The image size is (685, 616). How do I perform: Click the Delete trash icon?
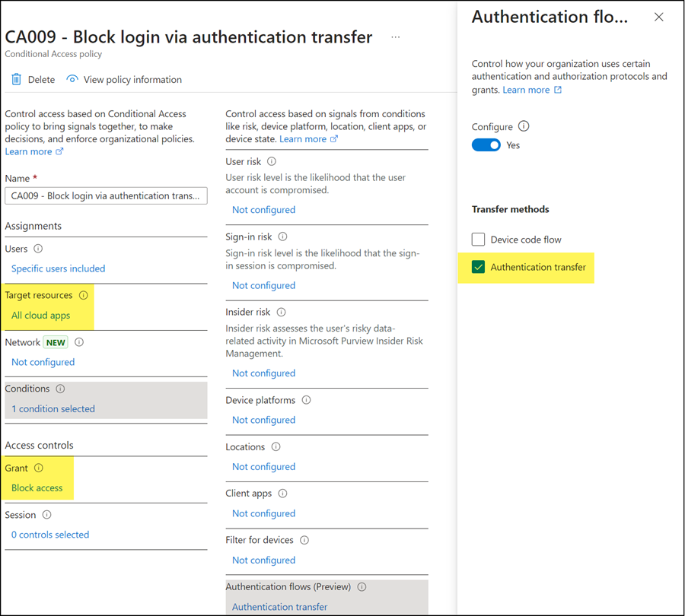coord(16,79)
